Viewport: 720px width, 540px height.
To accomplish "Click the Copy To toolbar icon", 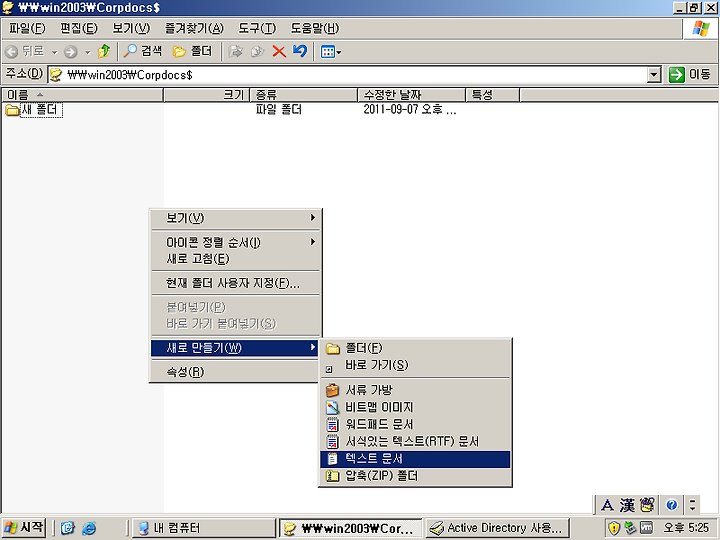I will (x=258, y=51).
